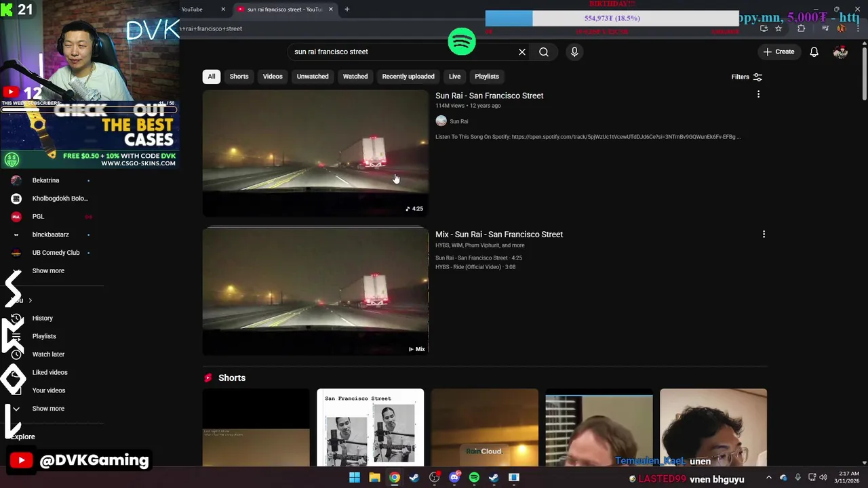This screenshot has width=868, height=488.
Task: Open Mix - Sun Rai - San Francisco Street title
Action: pyautogui.click(x=499, y=235)
